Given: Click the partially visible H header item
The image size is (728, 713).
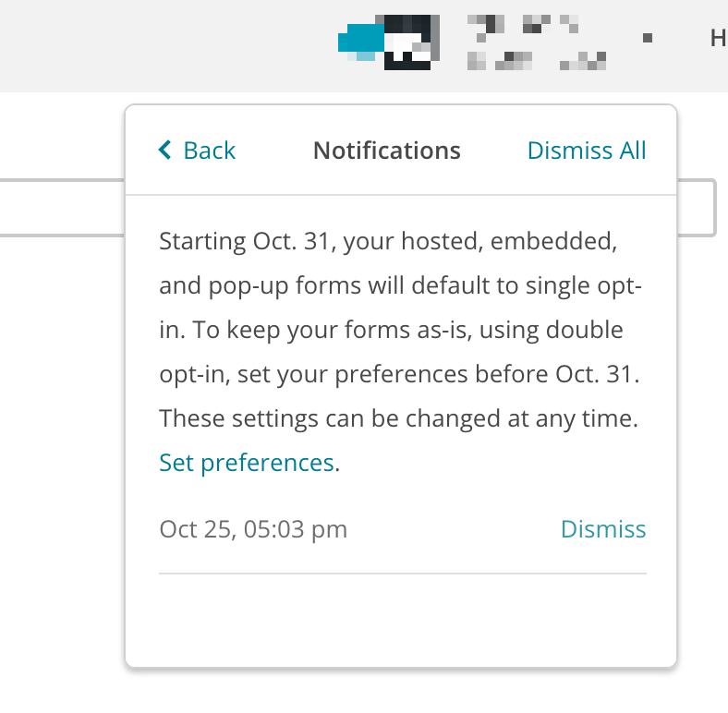Looking at the screenshot, I should (718, 38).
